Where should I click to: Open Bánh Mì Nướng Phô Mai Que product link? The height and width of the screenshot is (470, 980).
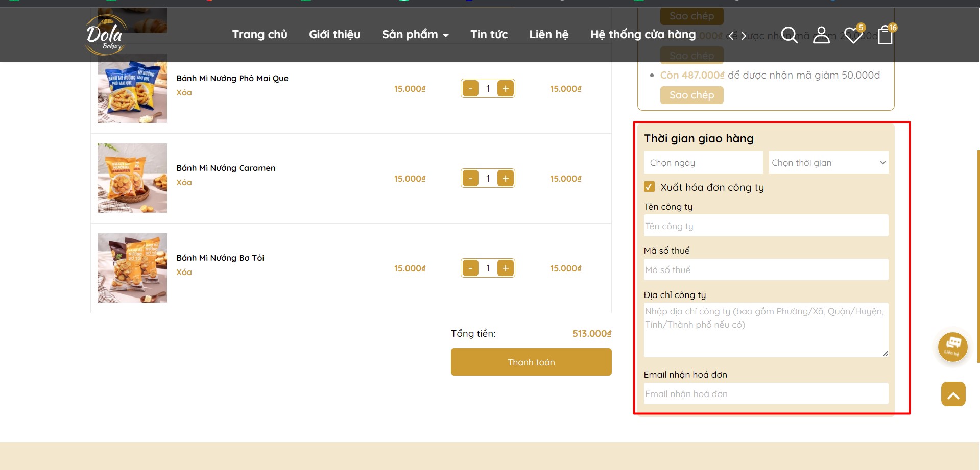232,78
